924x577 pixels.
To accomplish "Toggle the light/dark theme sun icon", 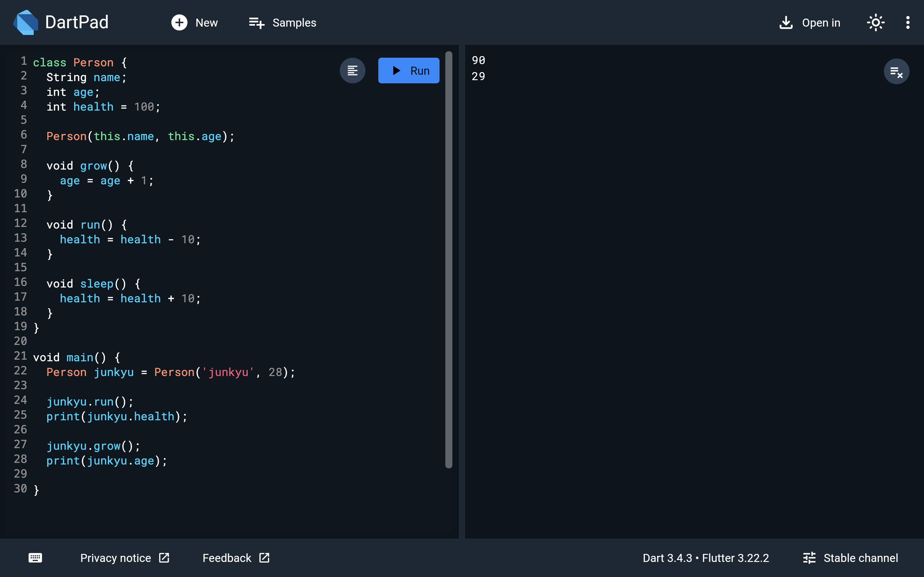I will click(876, 22).
